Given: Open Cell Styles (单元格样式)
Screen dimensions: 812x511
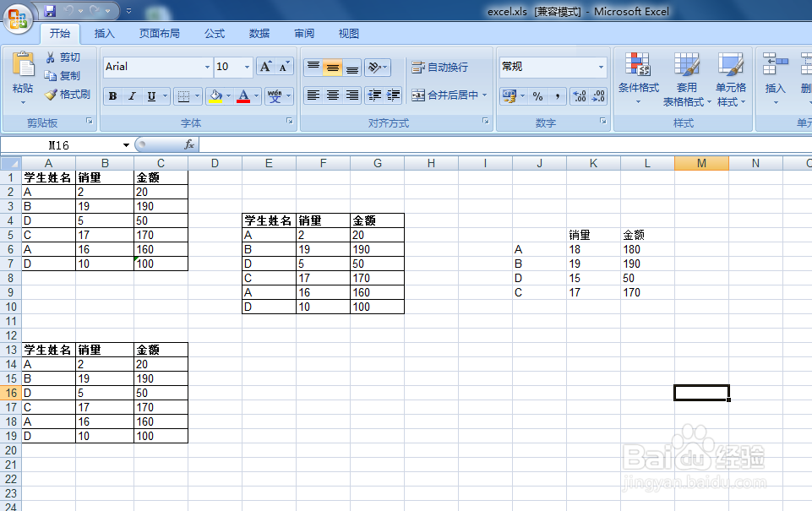Looking at the screenshot, I should 731,79.
